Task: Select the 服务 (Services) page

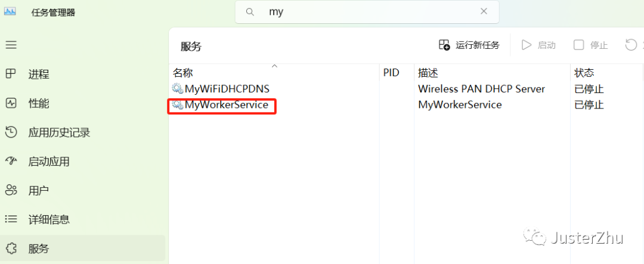Action: pyautogui.click(x=82, y=249)
